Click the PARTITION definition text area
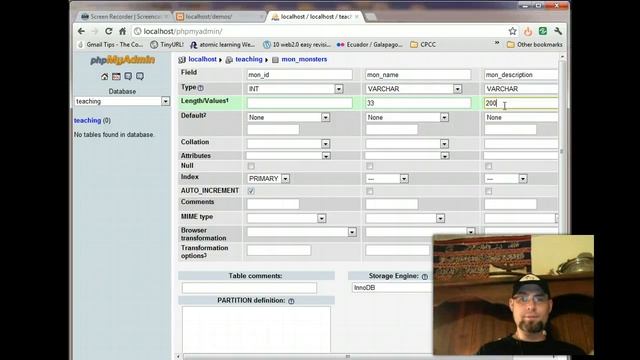This screenshot has width=640, height=360. click(256, 330)
